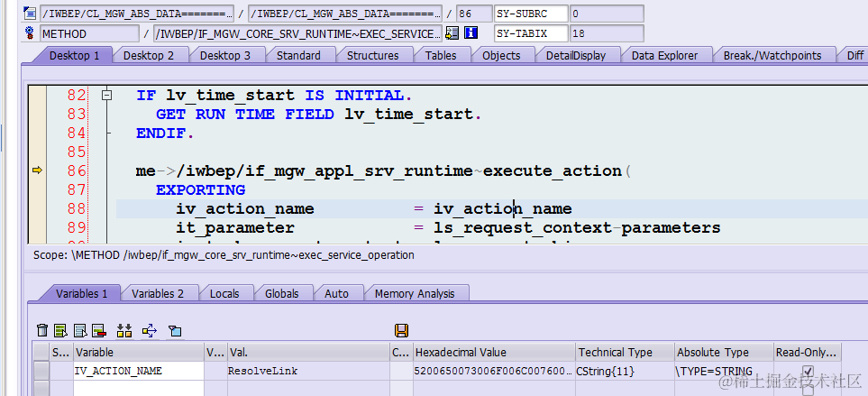Viewport: 868px width, 396px height.
Task: Click the yellow execution arrow at line 86
Action: pos(37,170)
